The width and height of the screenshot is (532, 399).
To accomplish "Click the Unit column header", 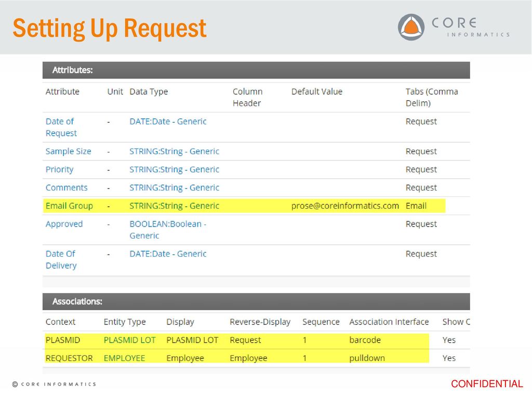I will click(x=115, y=91).
